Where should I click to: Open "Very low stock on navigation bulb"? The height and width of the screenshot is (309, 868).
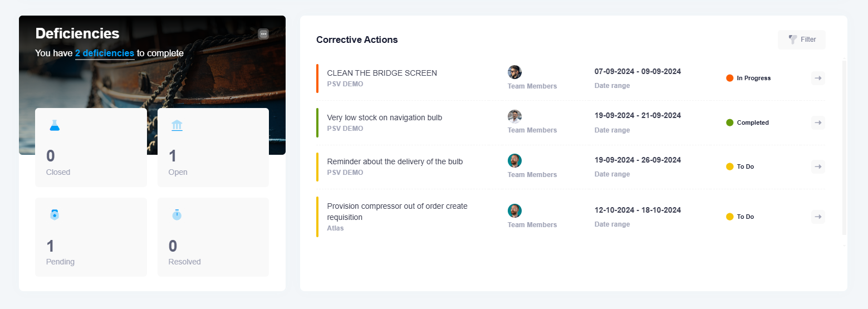coord(384,117)
